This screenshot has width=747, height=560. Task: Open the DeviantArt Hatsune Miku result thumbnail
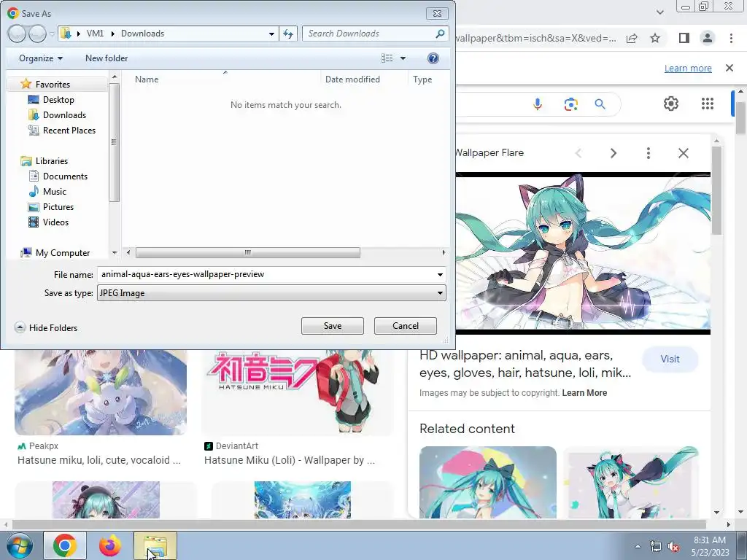click(298, 392)
